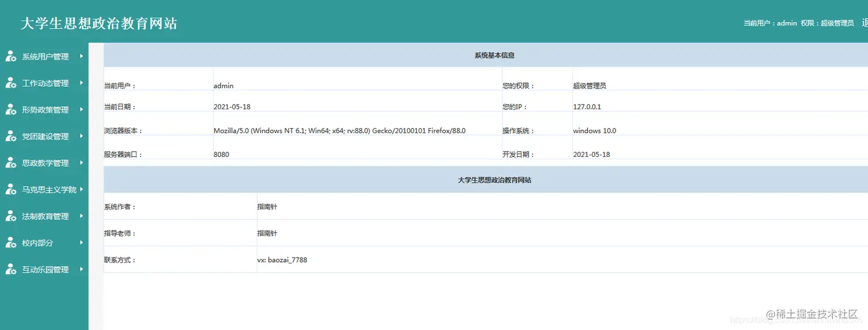The image size is (868, 330).
Task: Click the windows 10.0 value
Action: click(594, 131)
